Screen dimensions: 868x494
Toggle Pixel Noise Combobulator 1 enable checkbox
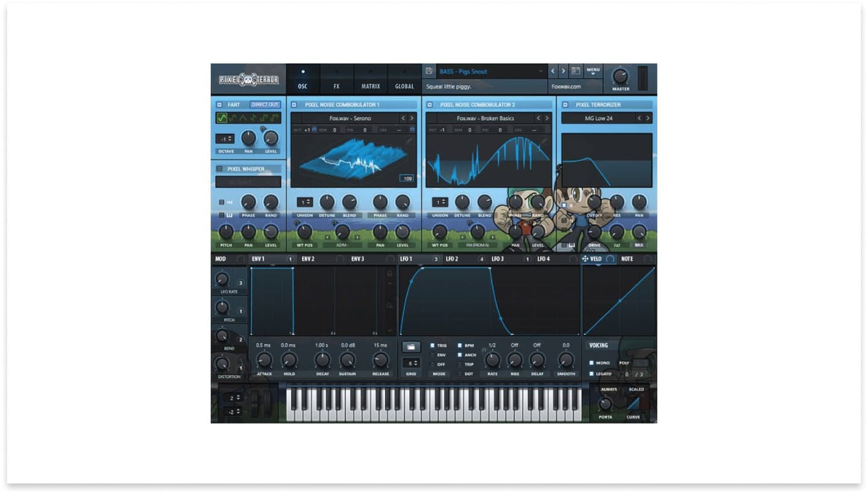295,105
